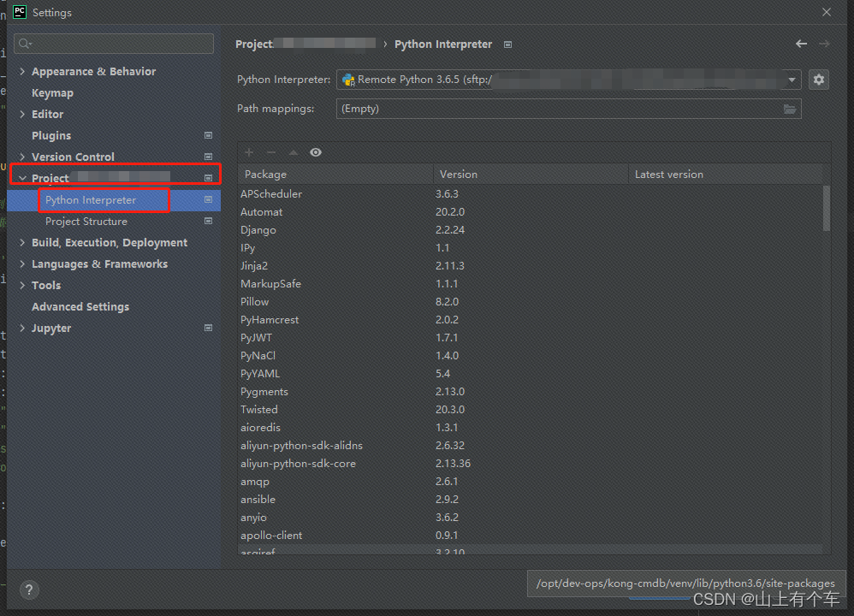Screen dimensions: 854x616
Task: Select the PyHamcrest package row
Action: [531, 320]
